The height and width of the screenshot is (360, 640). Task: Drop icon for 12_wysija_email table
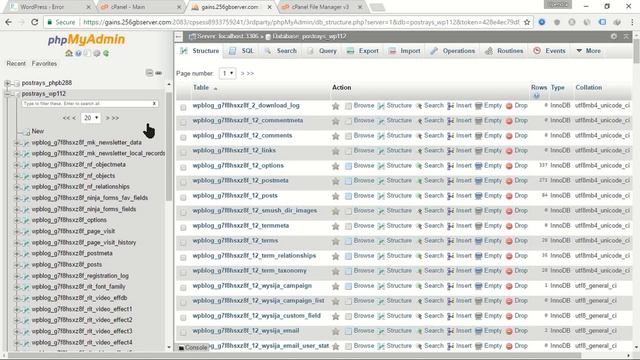coord(509,331)
